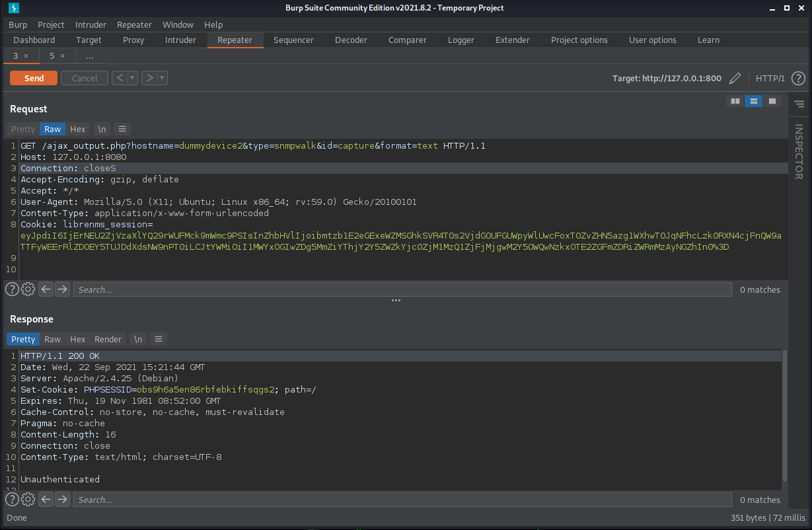Image resolution: width=812 pixels, height=530 pixels.
Task: Go to next match in Response search
Action: 62,500
